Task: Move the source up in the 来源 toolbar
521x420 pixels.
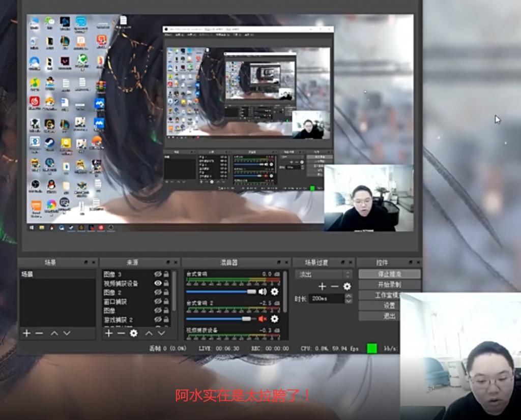Action: click(x=149, y=333)
